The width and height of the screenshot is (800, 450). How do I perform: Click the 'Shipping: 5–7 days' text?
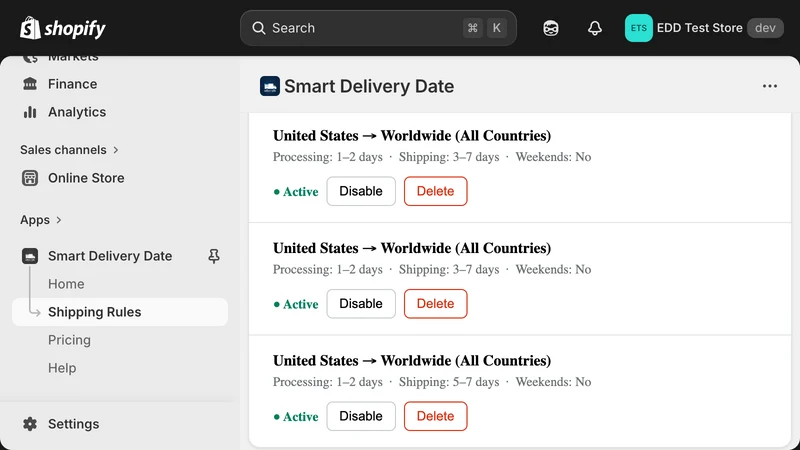tap(449, 382)
